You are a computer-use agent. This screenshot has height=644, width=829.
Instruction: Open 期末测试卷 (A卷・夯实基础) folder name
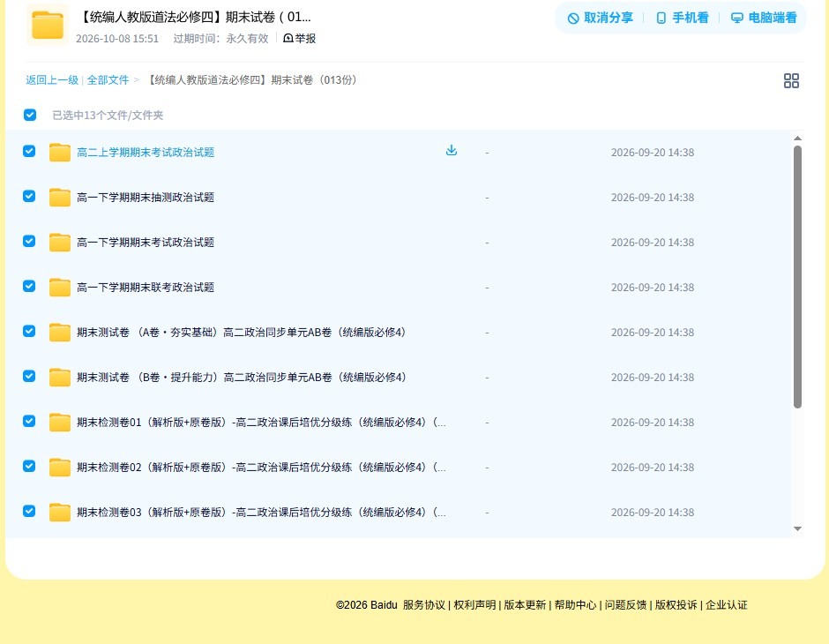241,332
